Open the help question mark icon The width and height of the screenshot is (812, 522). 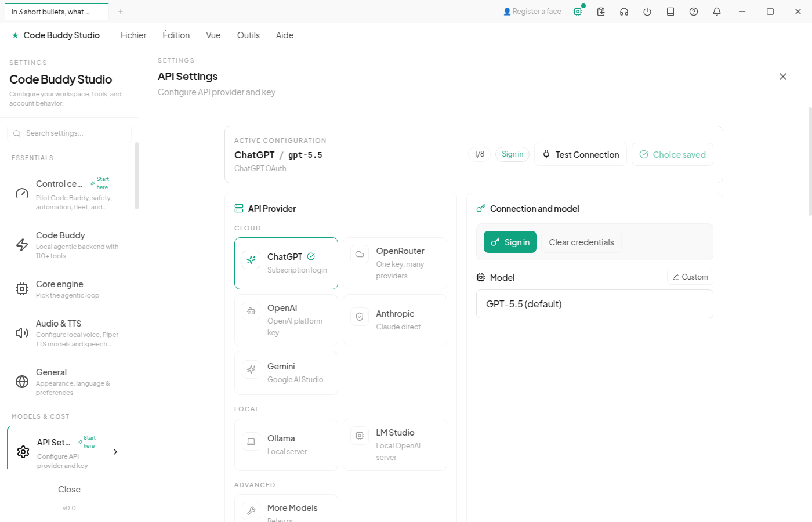pyautogui.click(x=694, y=12)
